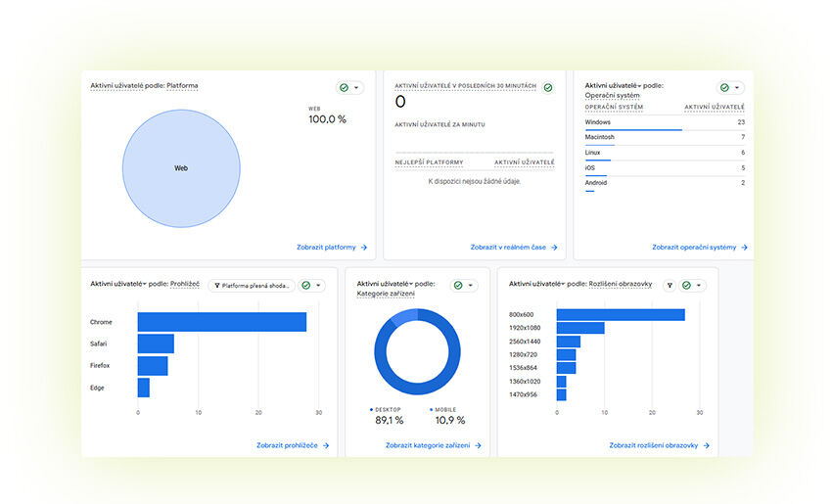Click the check icon on Kategorie zařízení card

point(457,286)
